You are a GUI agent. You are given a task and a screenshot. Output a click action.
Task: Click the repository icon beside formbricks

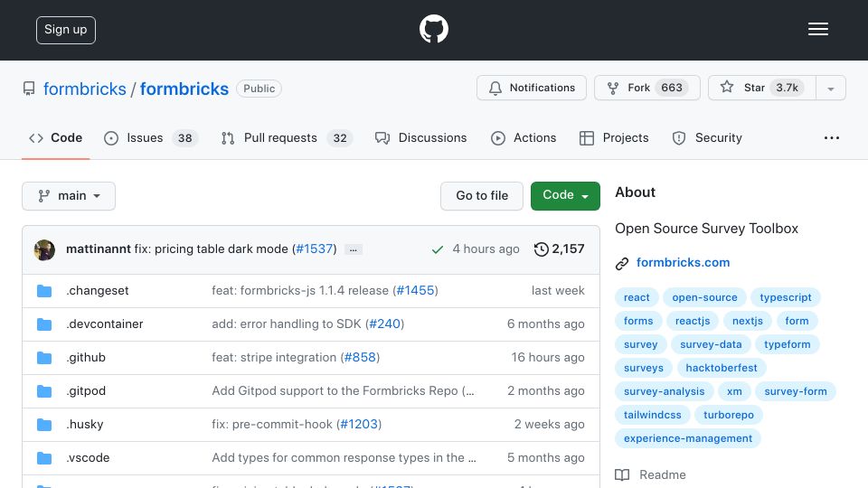29,89
